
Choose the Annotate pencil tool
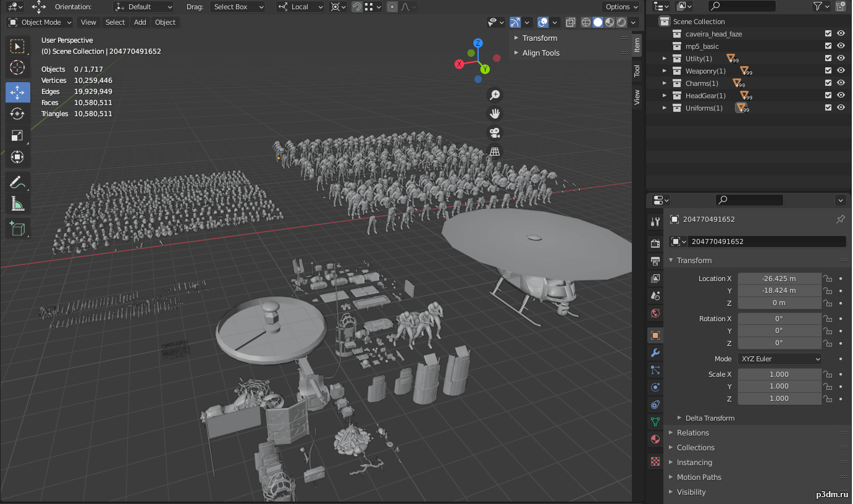coord(17,182)
